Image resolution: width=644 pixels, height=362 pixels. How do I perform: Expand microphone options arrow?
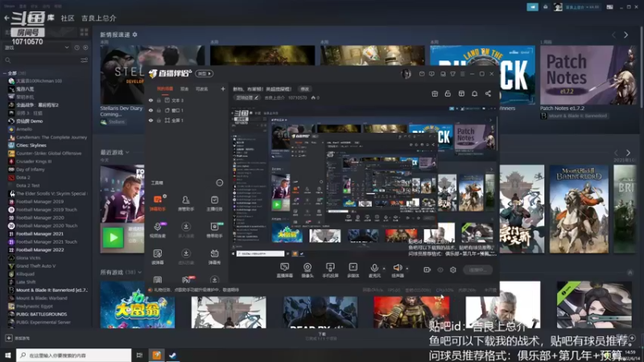coord(384,269)
